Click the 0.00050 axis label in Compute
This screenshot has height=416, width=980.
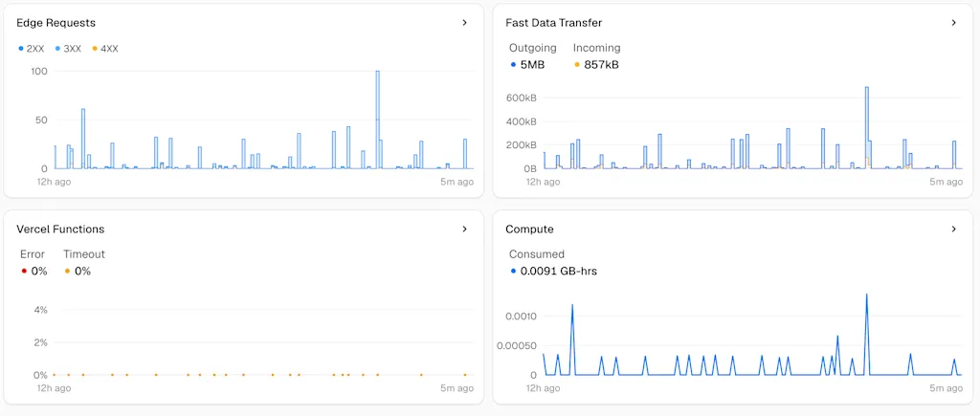coord(516,345)
